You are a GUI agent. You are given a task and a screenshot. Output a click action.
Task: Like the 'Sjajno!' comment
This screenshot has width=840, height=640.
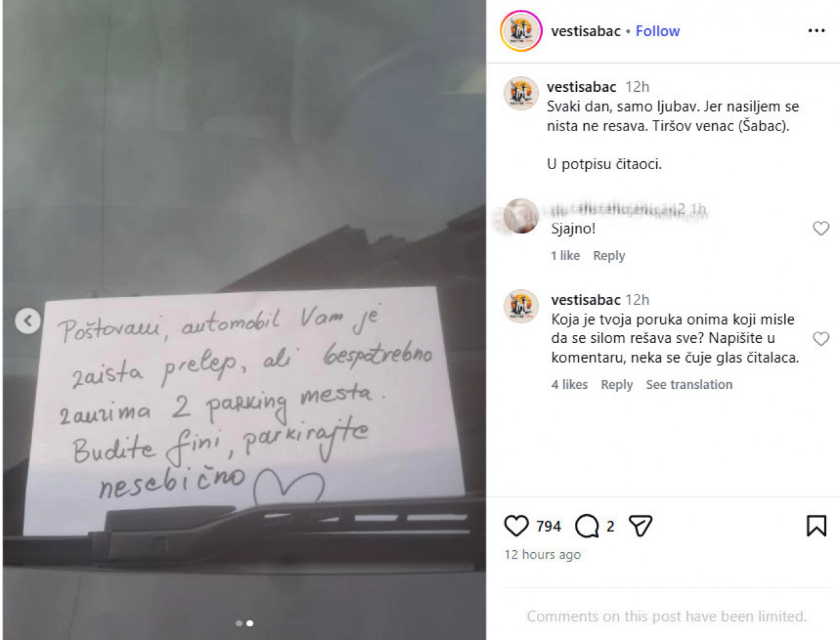pos(821,228)
